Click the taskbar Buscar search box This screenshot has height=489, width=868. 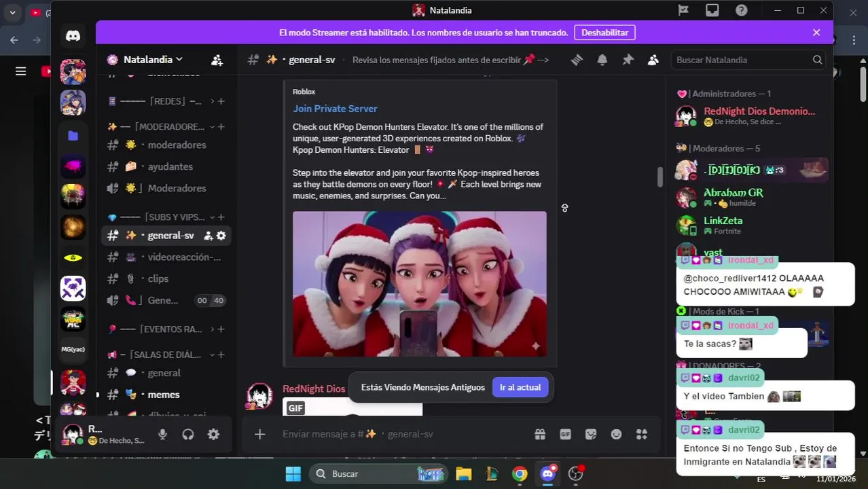click(378, 474)
